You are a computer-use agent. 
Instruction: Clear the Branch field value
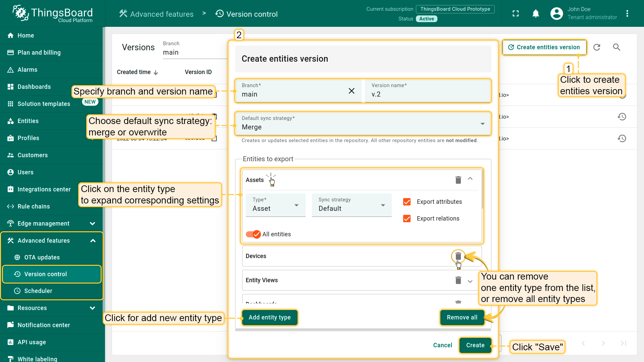[x=351, y=91]
